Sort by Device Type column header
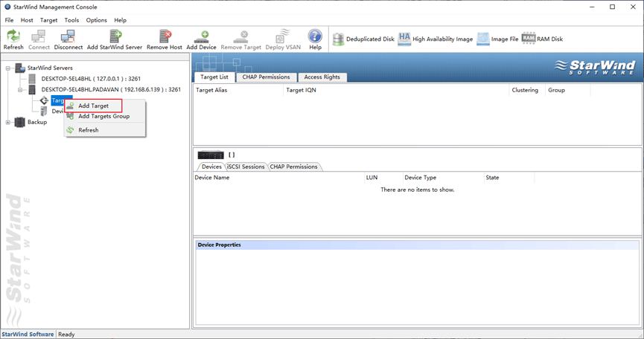644x339 pixels. (443, 178)
